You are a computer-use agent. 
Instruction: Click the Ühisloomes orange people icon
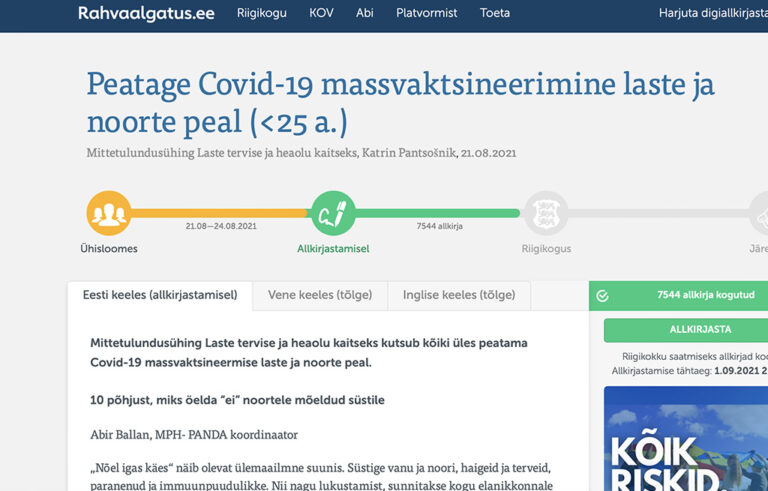pyautogui.click(x=109, y=213)
